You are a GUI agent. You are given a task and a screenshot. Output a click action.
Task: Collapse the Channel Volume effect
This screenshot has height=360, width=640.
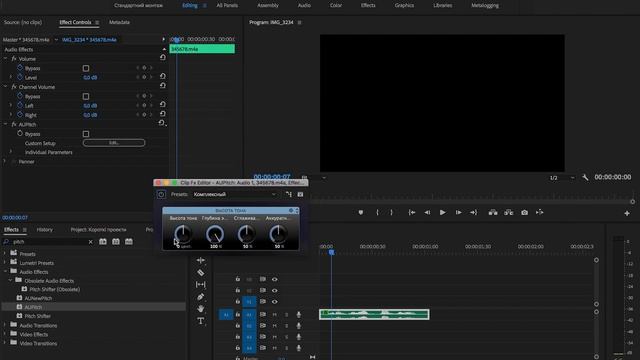click(5, 87)
